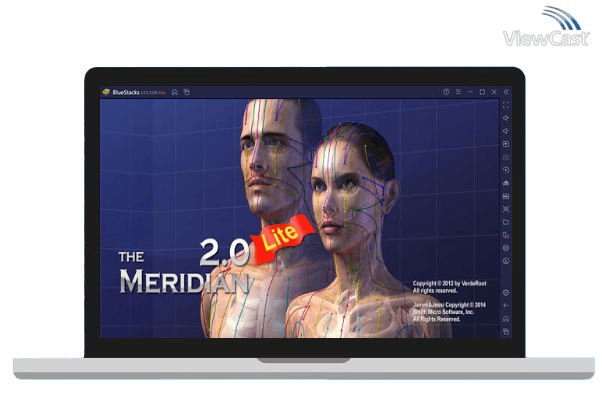The height and width of the screenshot is (414, 602).
Task: Click the 'Copyright © 2012 by VerdeRoot' text
Action: tap(449, 283)
